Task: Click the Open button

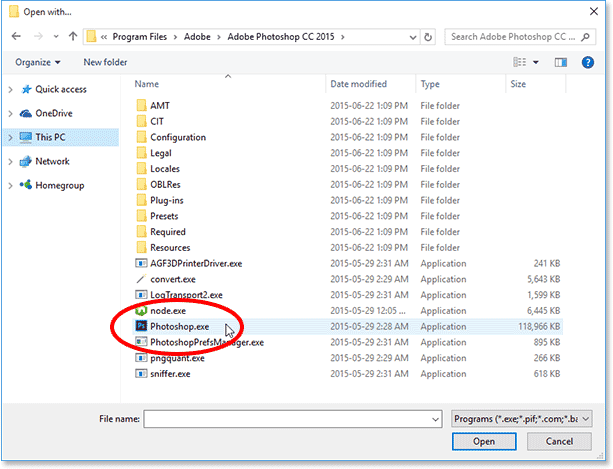Action: (x=484, y=442)
